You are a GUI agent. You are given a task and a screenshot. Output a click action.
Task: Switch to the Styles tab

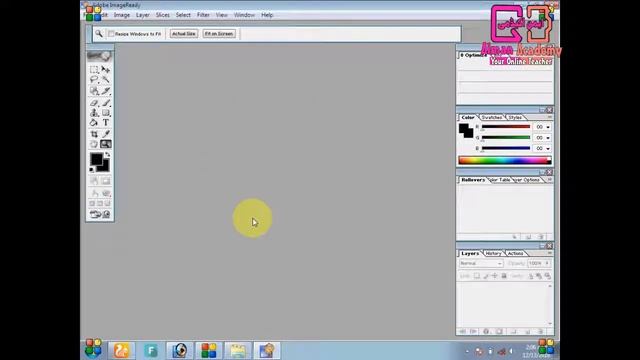click(x=515, y=118)
